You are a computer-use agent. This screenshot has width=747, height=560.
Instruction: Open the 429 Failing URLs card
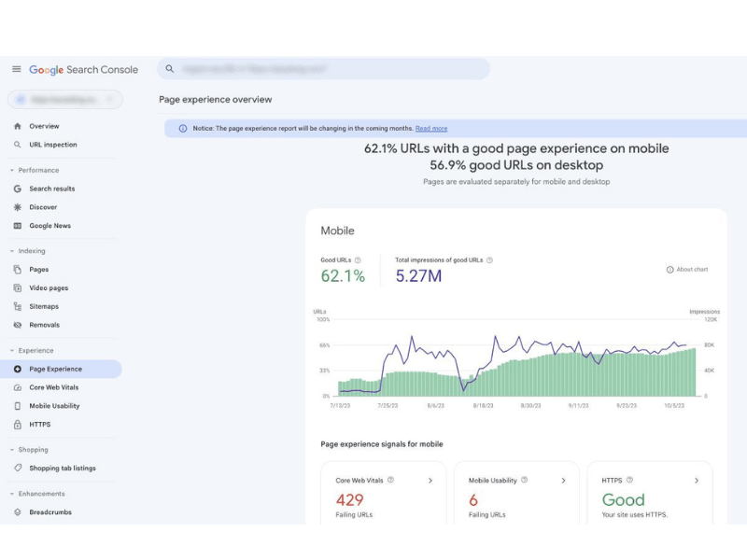[x=384, y=494]
